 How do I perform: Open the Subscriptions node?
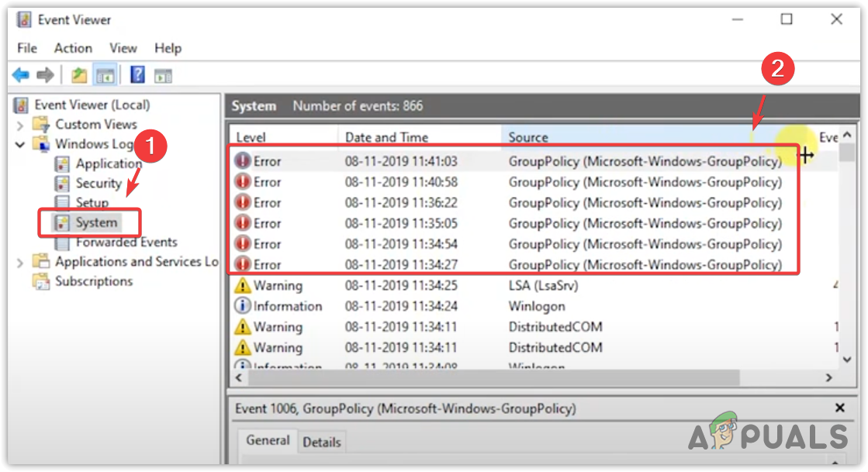pyautogui.click(x=93, y=281)
